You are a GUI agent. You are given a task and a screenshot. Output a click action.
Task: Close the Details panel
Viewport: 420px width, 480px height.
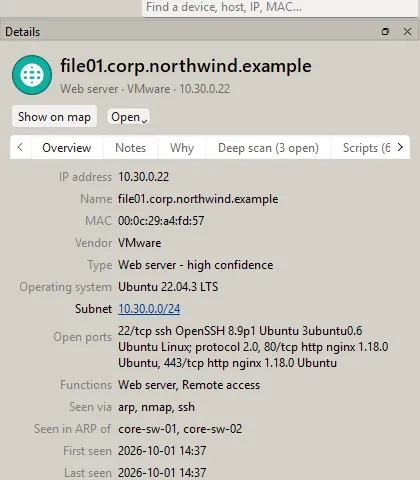[x=407, y=32]
